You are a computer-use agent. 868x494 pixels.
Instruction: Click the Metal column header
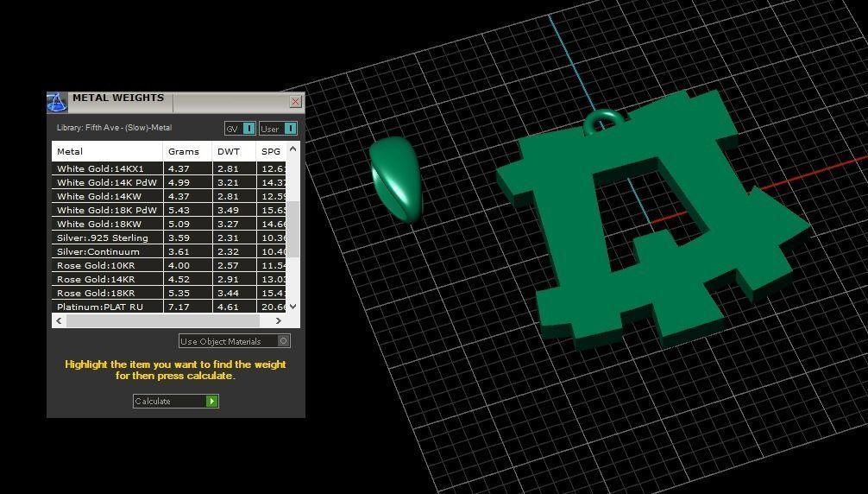[107, 151]
